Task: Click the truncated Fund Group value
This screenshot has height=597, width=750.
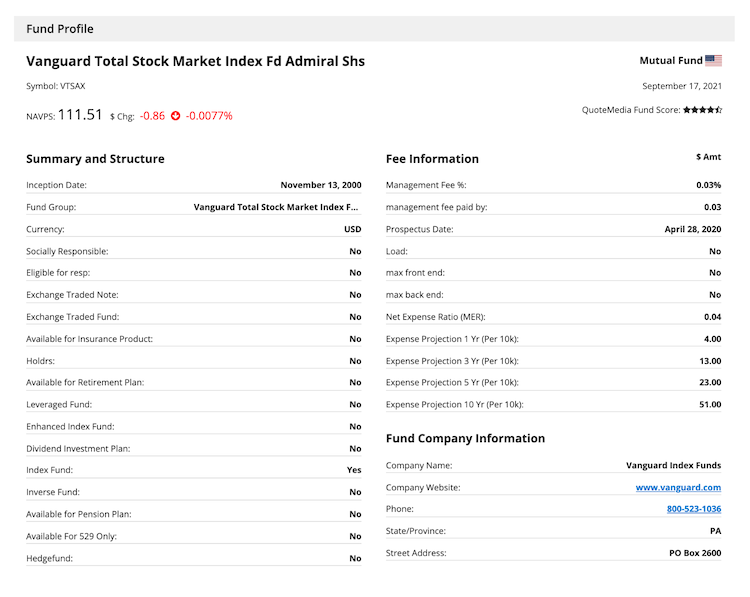Action: 276,207
